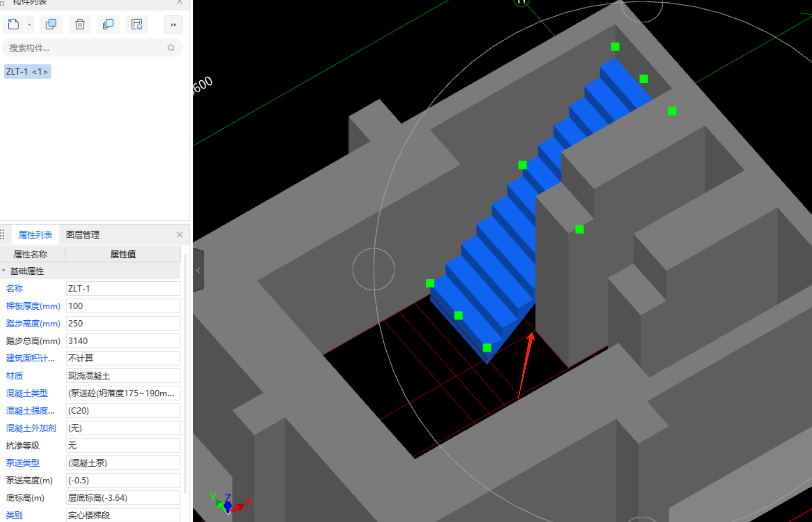Image resolution: width=812 pixels, height=522 pixels.
Task: Click the 属性名称 column header
Action: point(30,254)
